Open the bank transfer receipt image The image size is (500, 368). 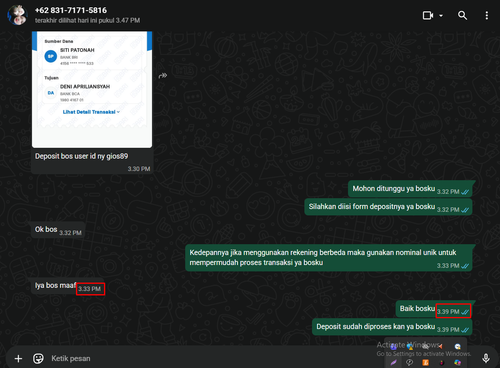92,89
